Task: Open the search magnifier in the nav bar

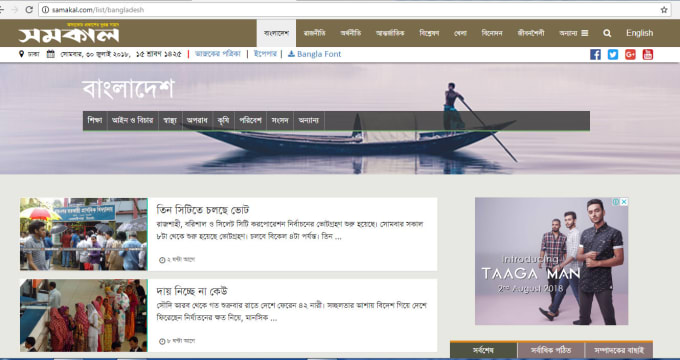Action: [x=607, y=33]
